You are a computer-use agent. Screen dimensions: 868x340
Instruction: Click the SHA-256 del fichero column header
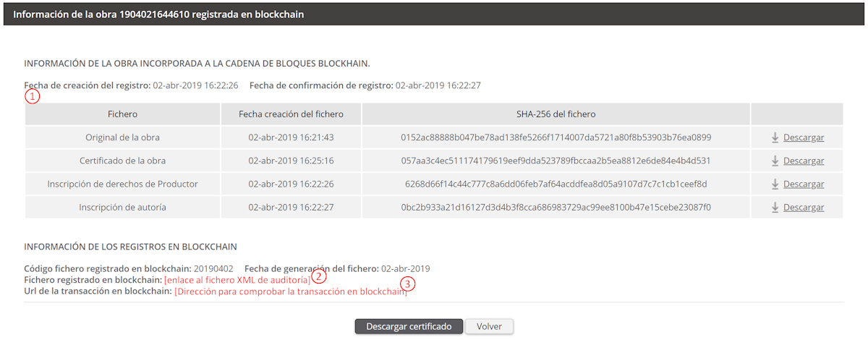pyautogui.click(x=556, y=114)
